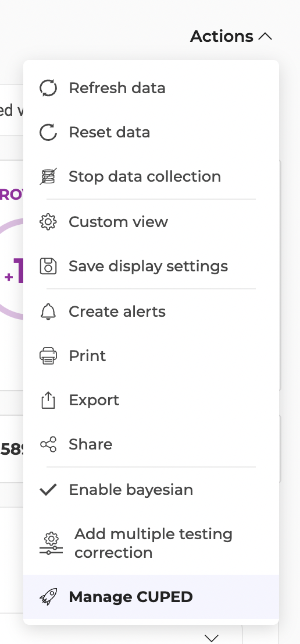Click the crossed-out database icon
Viewport: 300px width, 644px height.
tap(48, 176)
